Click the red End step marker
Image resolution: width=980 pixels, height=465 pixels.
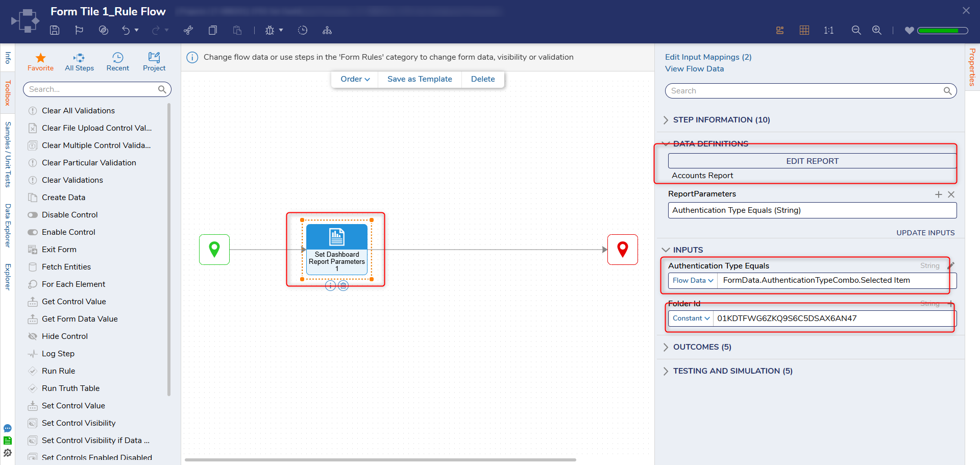622,250
